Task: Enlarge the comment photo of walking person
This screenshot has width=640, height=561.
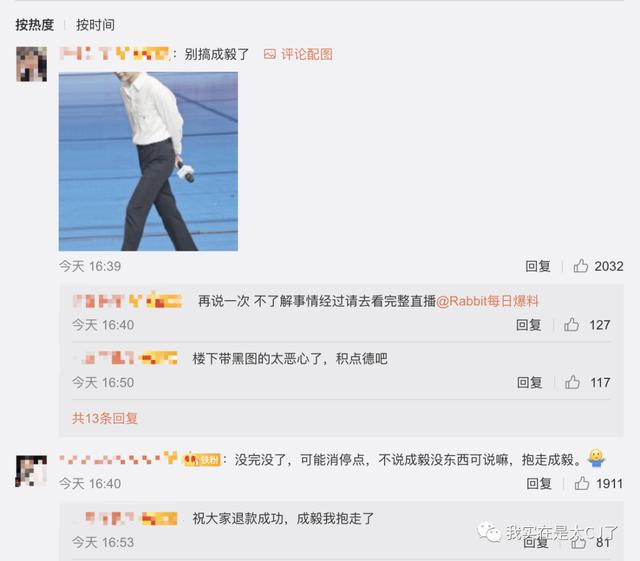Action: 148,161
